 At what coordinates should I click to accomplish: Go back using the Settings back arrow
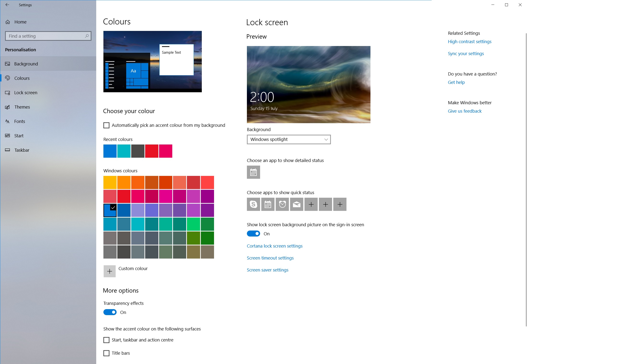[7, 5]
